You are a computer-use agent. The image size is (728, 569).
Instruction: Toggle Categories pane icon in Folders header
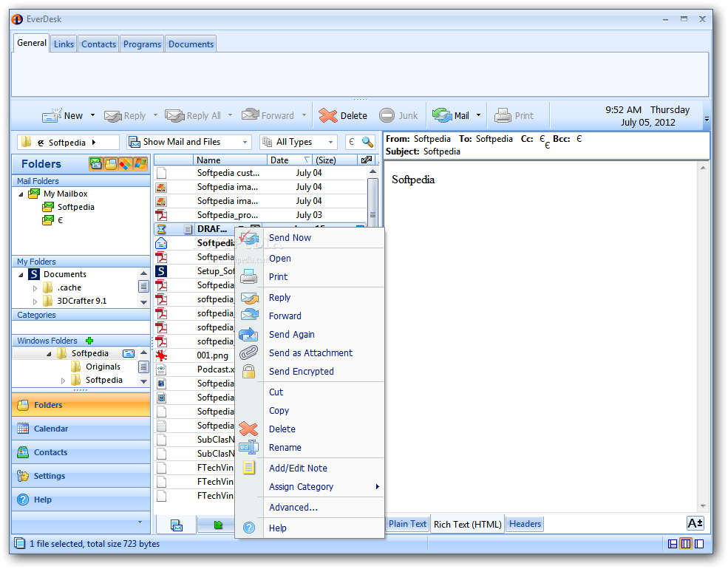tap(125, 164)
